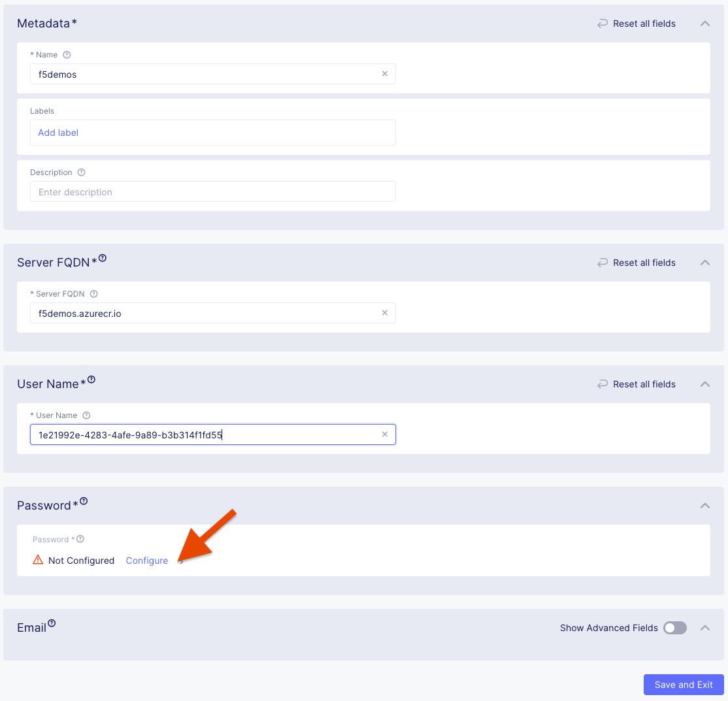Collapse the Password section
Viewport: 728px width, 701px height.
(704, 506)
